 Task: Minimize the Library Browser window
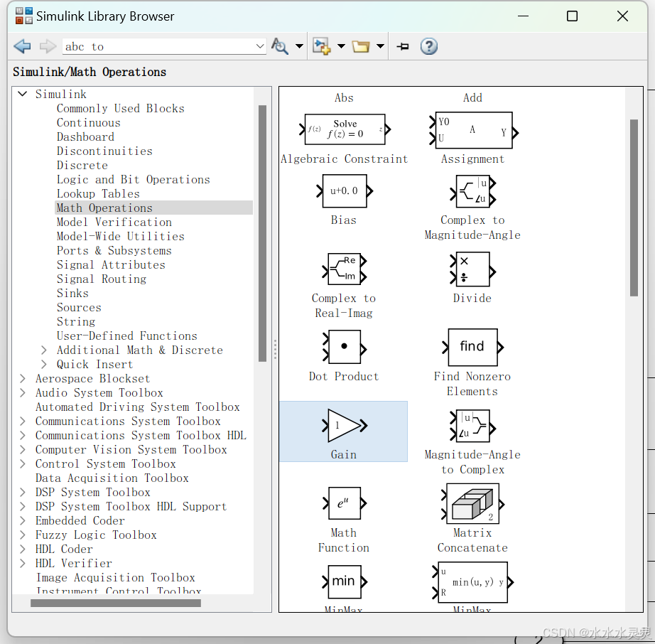[523, 16]
